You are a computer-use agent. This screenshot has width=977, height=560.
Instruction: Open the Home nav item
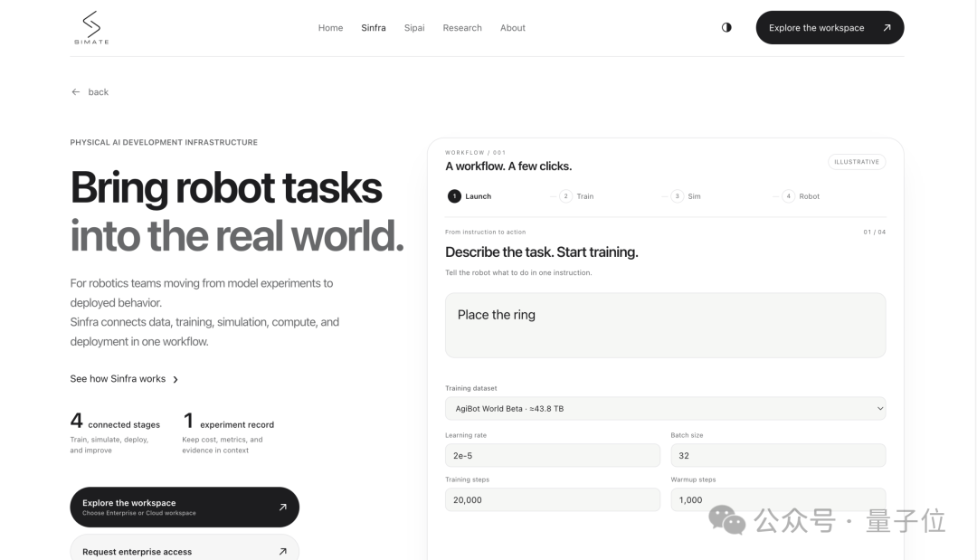coord(330,28)
